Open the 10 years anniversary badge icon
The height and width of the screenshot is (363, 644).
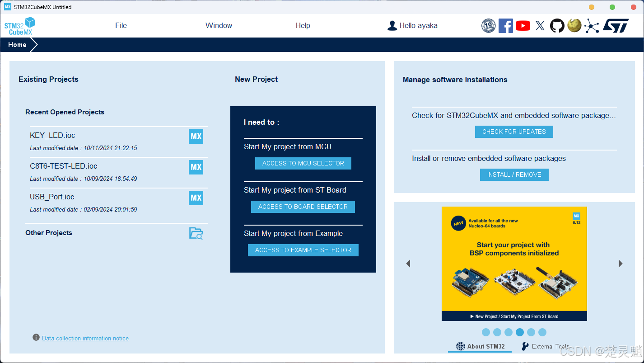488,26
